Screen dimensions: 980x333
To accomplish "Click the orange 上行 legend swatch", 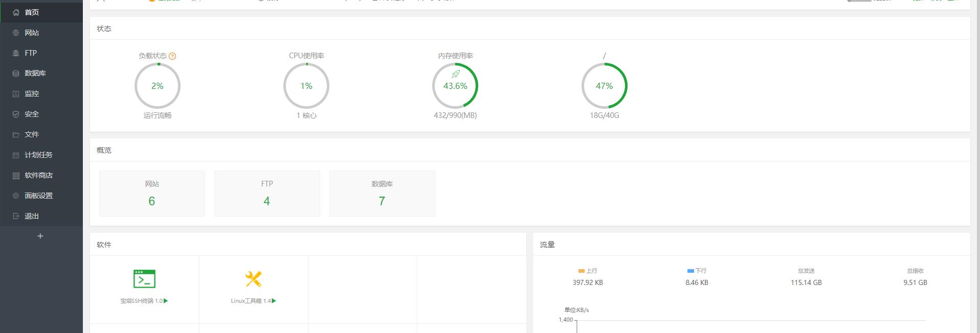I will click(581, 271).
